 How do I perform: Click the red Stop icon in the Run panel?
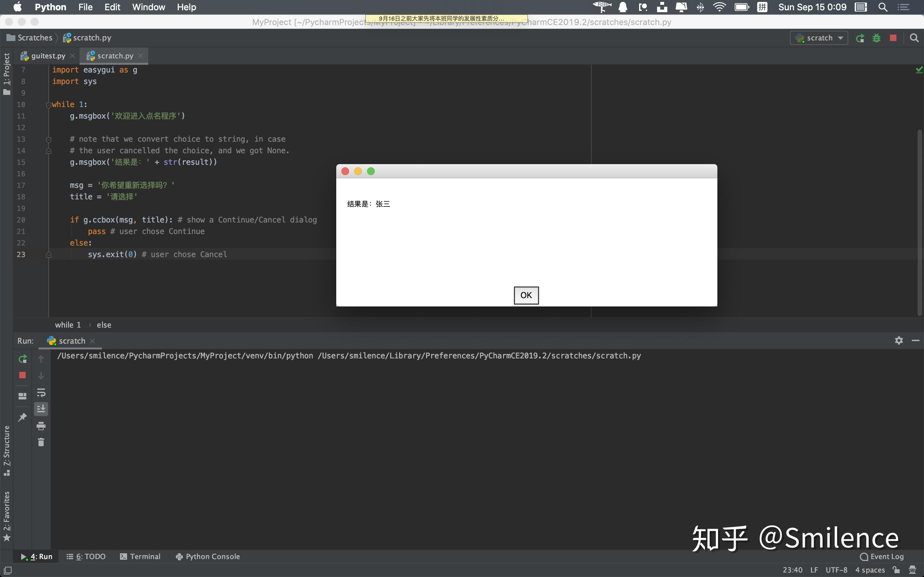pyautogui.click(x=22, y=375)
